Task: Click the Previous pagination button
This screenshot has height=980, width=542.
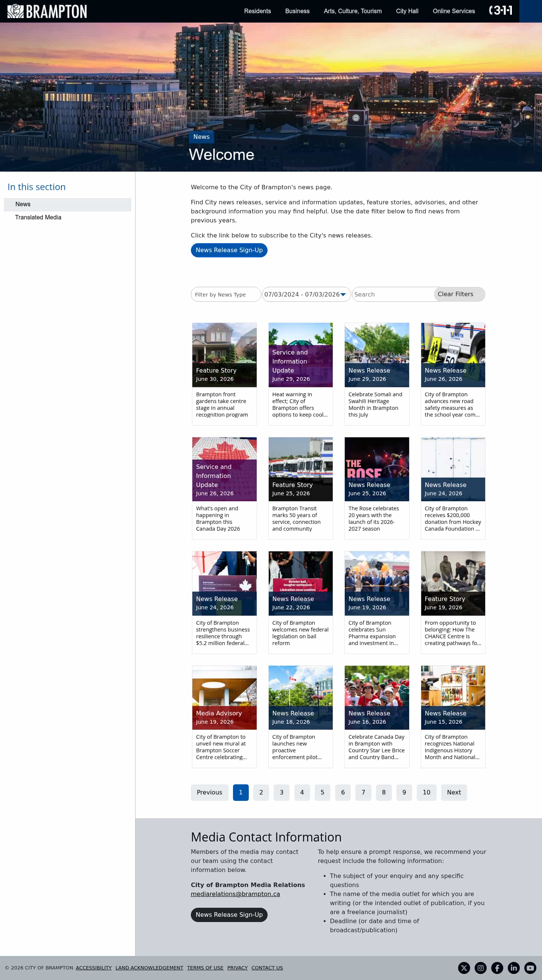Action: click(210, 793)
